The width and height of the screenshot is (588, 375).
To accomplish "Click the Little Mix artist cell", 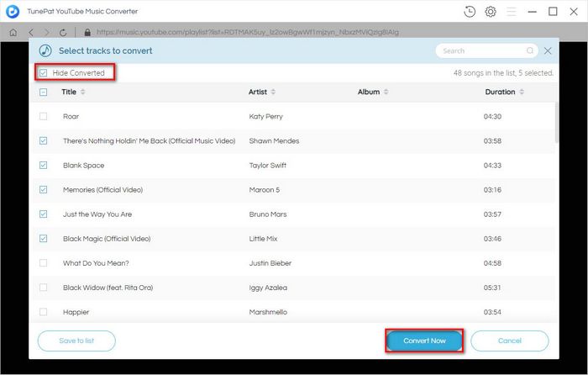I will tap(263, 238).
